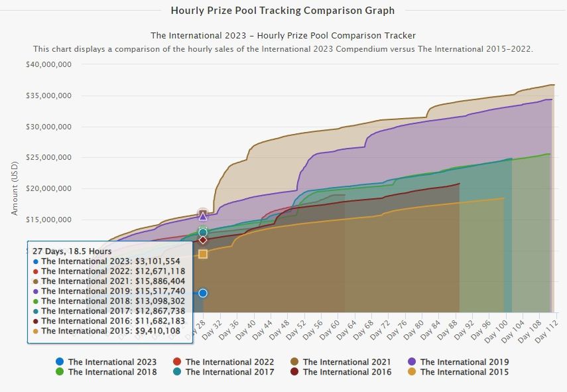Click the chart title The International 2023
Viewport: 567px width, 392px height.
point(283,35)
